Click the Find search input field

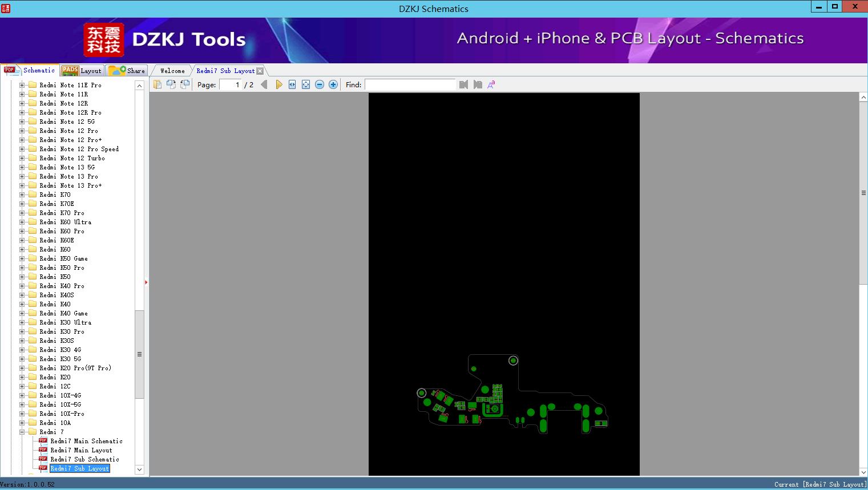[410, 84]
